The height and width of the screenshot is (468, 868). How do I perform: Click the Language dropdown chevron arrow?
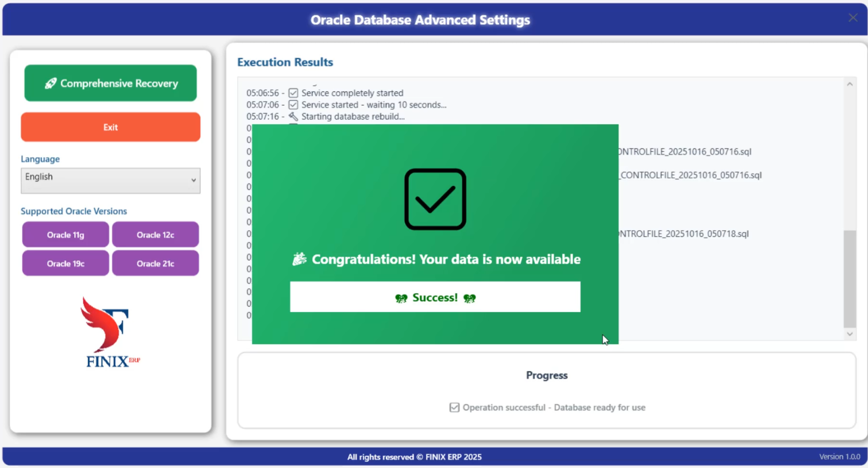click(193, 180)
